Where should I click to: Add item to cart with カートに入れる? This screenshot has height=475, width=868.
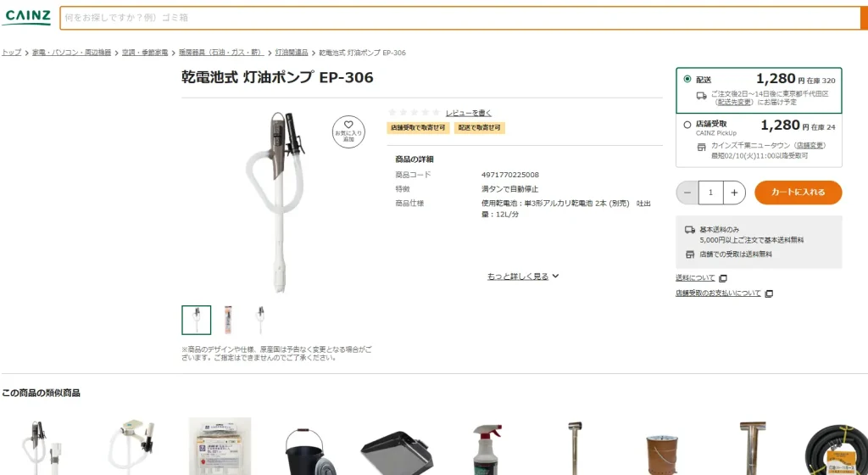pos(798,192)
